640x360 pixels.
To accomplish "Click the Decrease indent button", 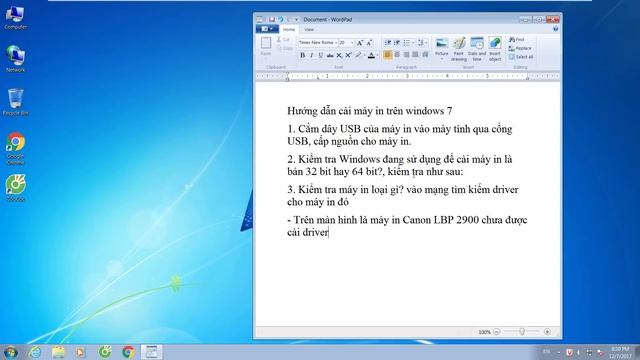I will 388,42.
